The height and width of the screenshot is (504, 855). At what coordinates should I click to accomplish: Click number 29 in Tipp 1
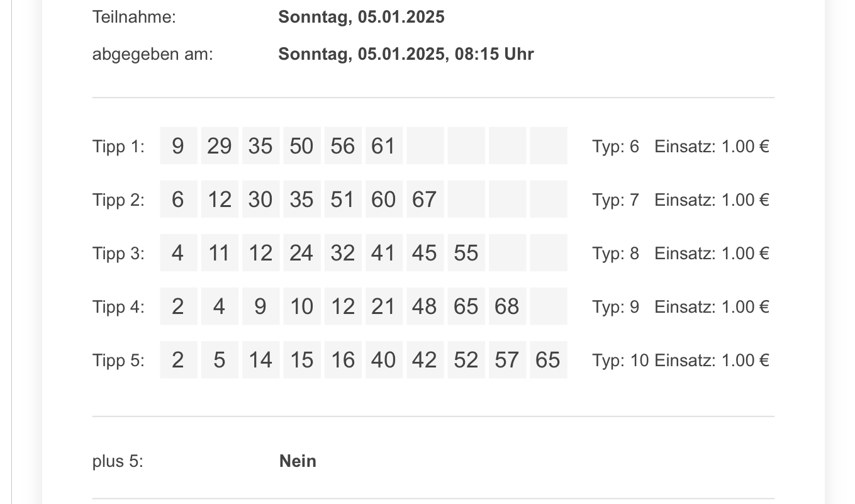coord(220,146)
